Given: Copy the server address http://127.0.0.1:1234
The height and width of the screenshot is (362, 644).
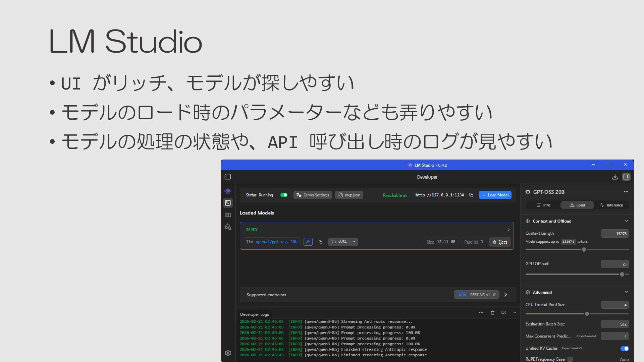Looking at the screenshot, I should point(471,195).
